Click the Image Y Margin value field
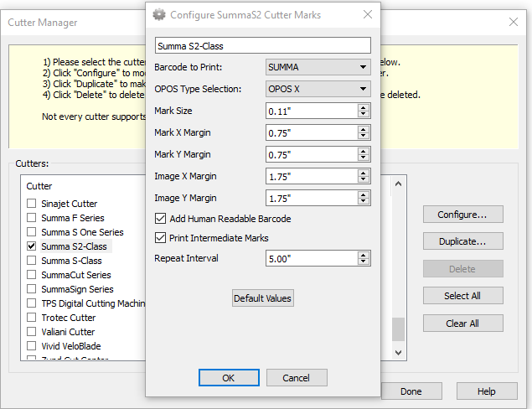The image size is (532, 409). [x=312, y=198]
